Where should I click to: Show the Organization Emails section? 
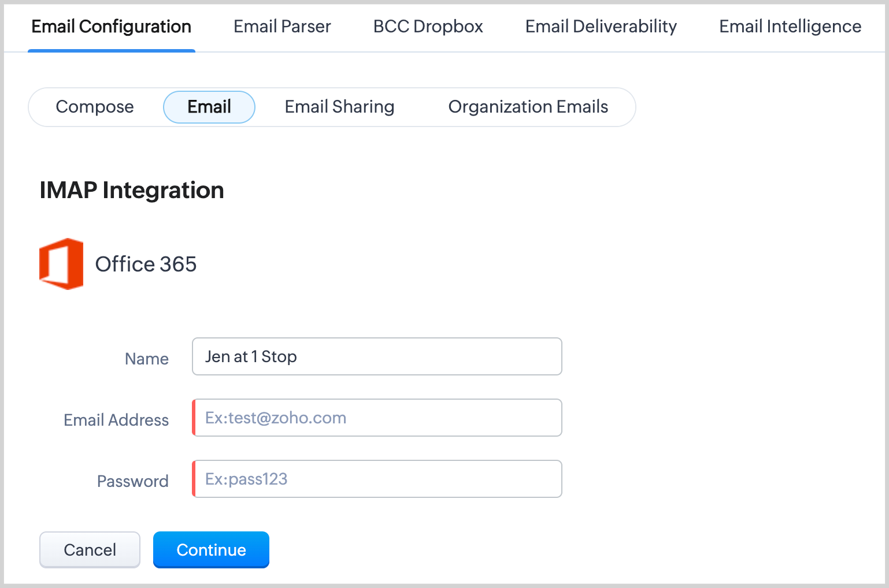[528, 107]
